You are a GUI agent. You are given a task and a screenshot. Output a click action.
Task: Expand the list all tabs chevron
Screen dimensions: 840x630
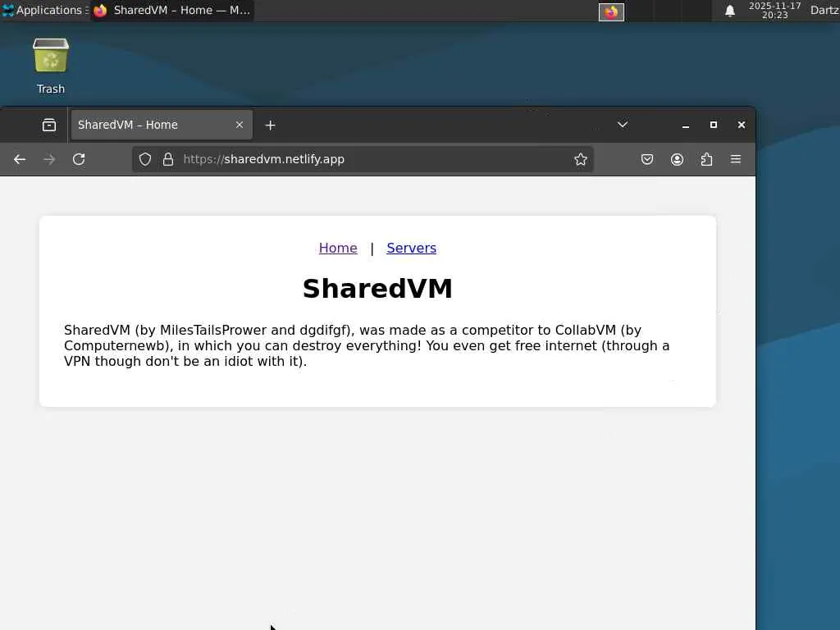coord(623,125)
